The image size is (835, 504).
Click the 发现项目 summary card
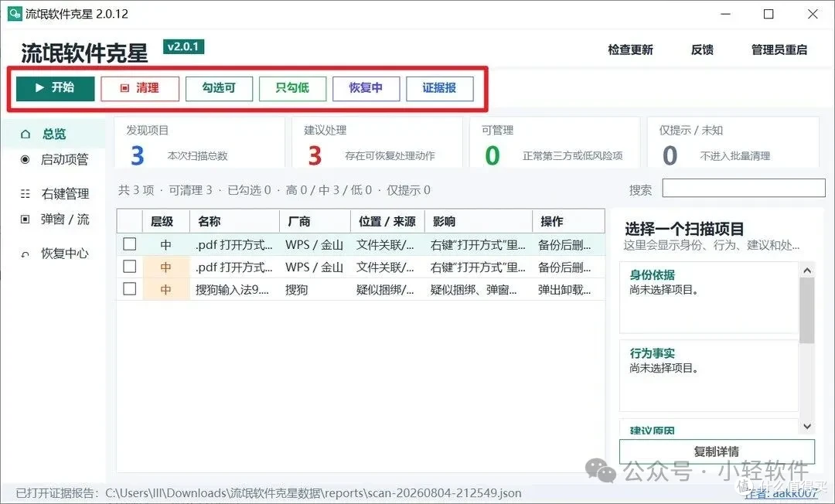point(199,143)
